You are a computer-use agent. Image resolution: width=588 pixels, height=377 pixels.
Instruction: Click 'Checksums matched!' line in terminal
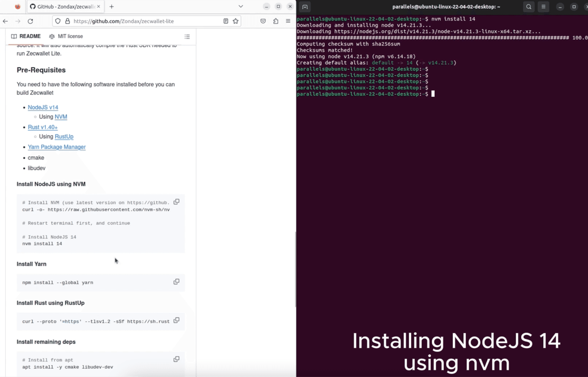325,50
